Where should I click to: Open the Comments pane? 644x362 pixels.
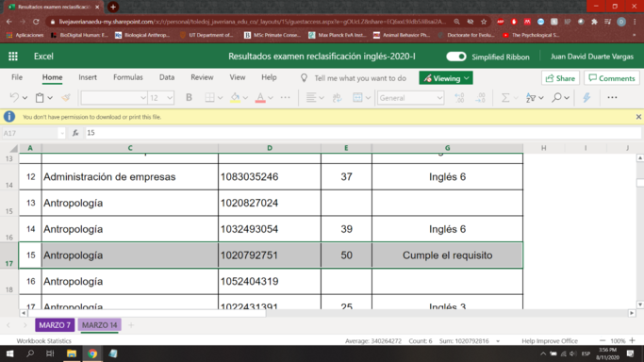(612, 78)
